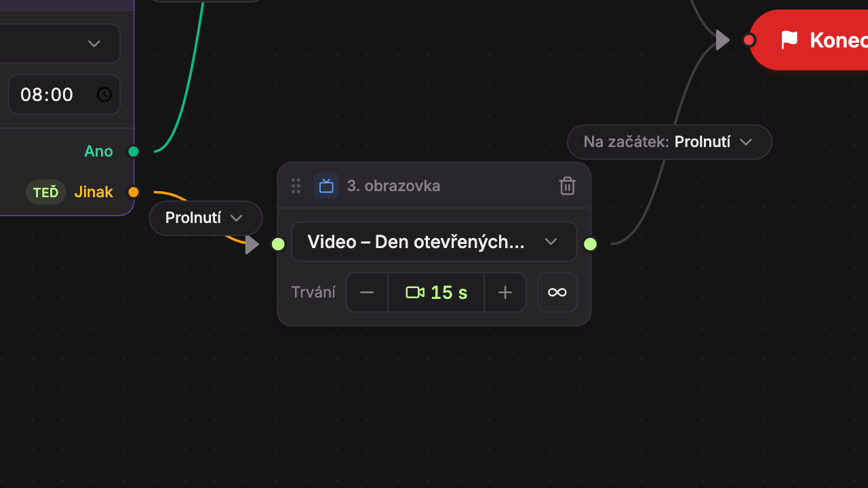Click the flag icon on Konec node
This screenshot has height=488, width=868.
789,40
